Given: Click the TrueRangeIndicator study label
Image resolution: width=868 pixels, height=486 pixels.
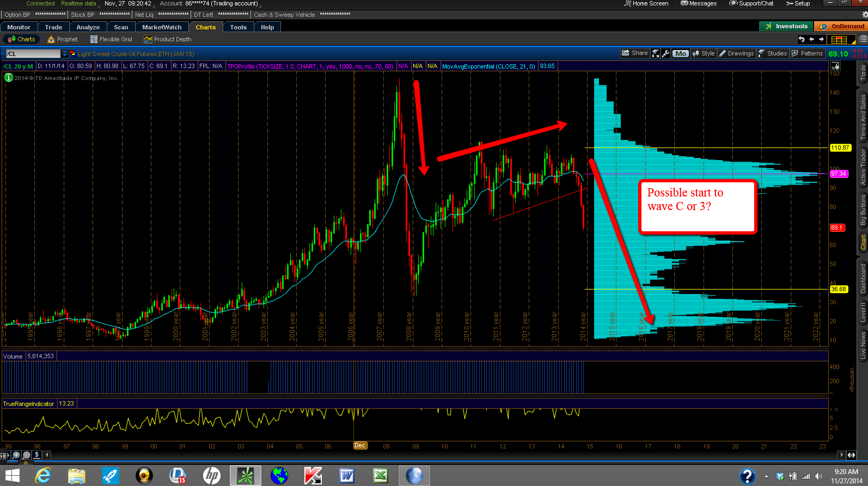Looking at the screenshot, I should click(29, 404).
